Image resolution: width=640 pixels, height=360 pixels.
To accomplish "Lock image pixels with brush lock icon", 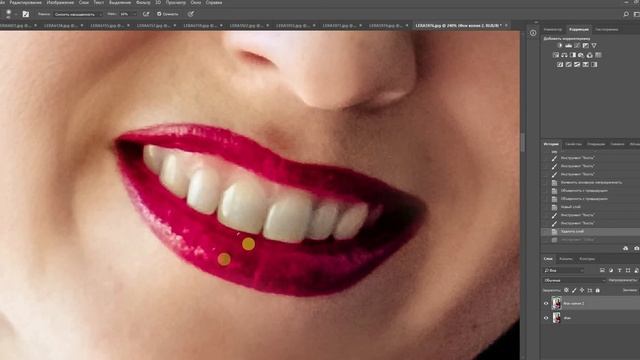I will click(574, 290).
